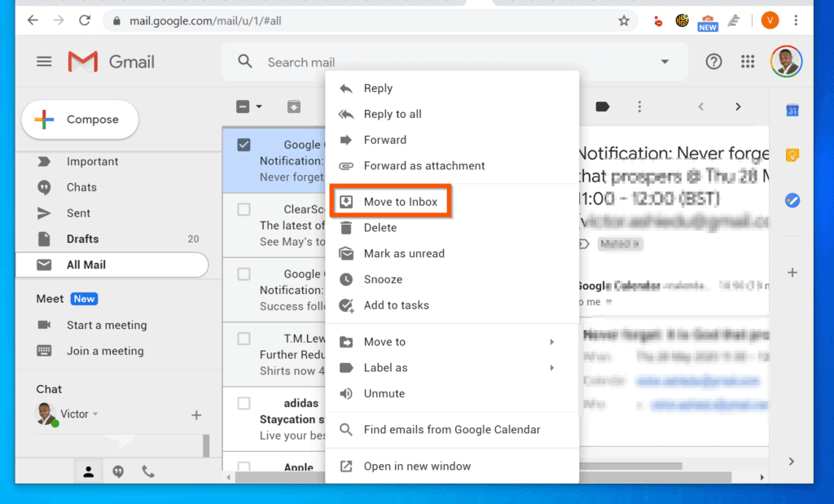Find emails from Google Calendar
Viewport: 834px width, 504px height.
pyautogui.click(x=452, y=430)
